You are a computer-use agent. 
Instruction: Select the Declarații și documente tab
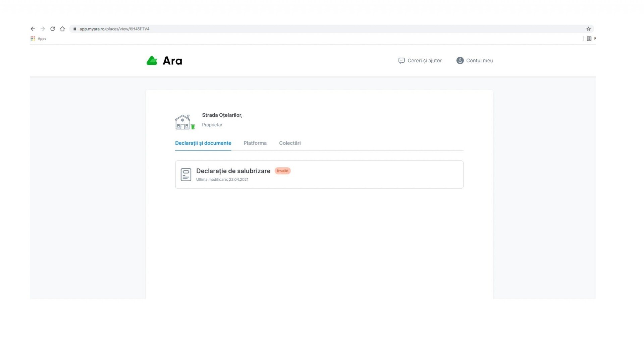pos(203,143)
